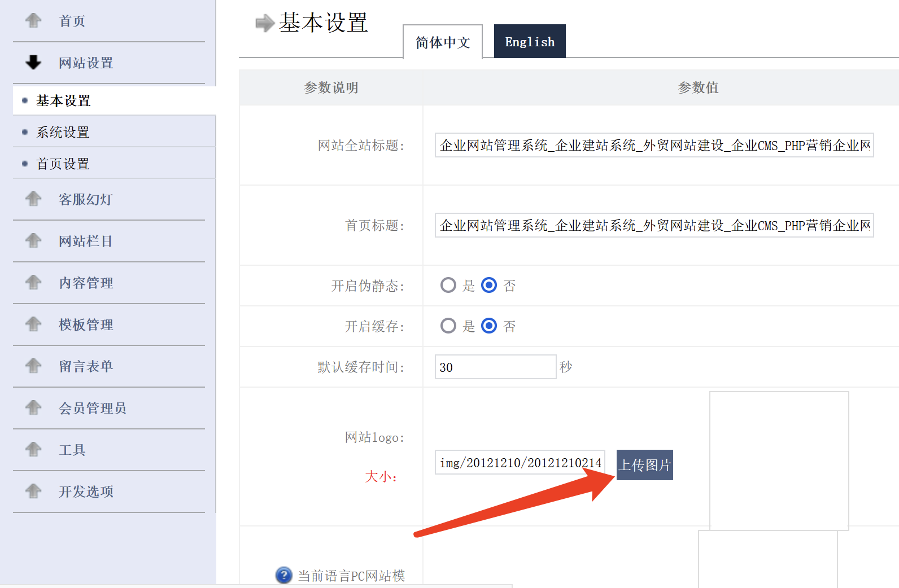Select the 简体中文 tab

(443, 42)
